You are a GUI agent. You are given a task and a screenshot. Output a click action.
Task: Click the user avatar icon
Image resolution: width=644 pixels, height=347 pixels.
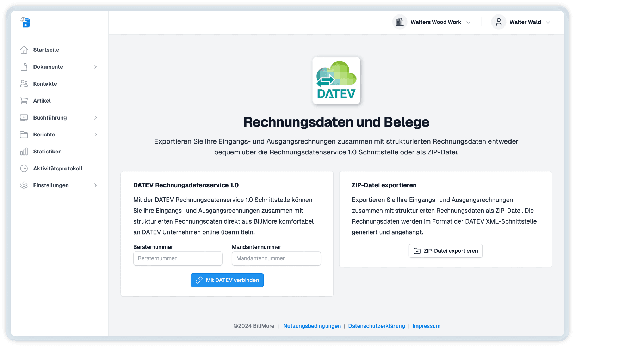point(499,22)
